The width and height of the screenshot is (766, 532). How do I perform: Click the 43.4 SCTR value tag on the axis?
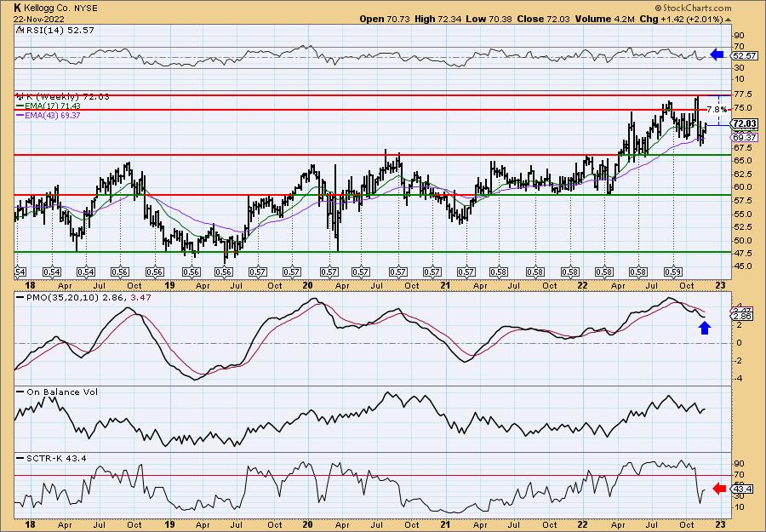pos(744,489)
